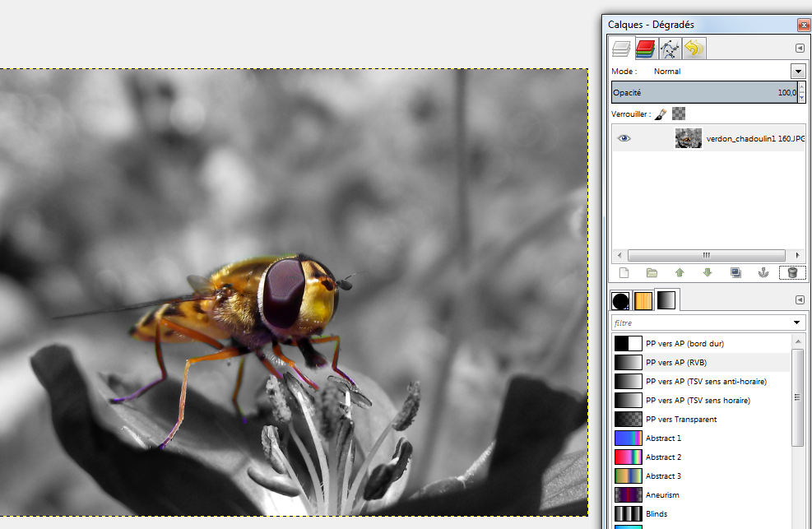Viewport: 812px width, 529px height.
Task: Select gradient PP vers AP (TSV sens horaire)
Action: 701,400
